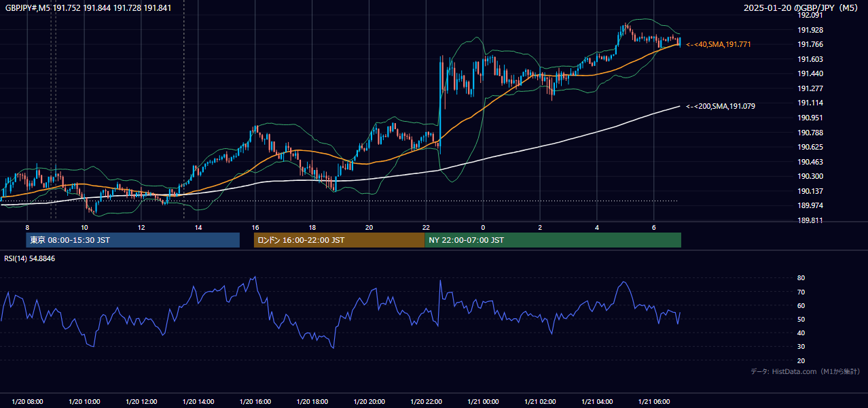Click the RSI axis level 40
The width and height of the screenshot is (868, 408).
point(801,333)
